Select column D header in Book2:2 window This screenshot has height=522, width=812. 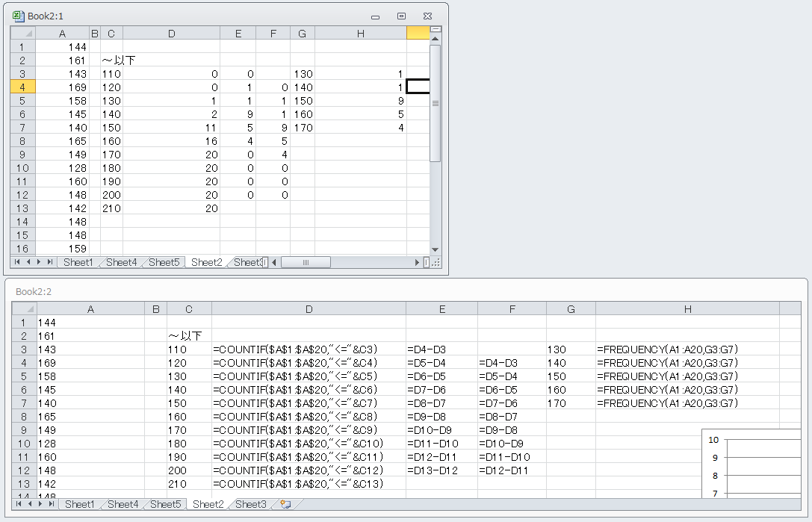(x=309, y=308)
